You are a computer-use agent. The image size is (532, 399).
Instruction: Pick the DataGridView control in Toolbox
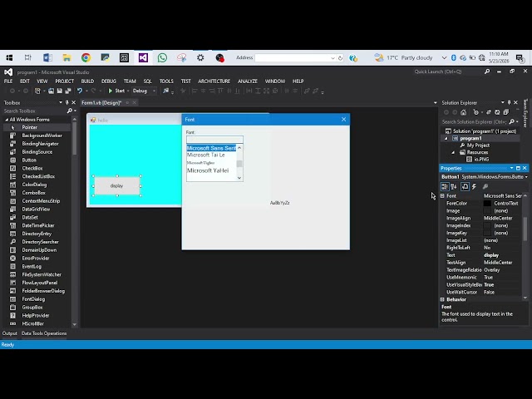tap(36, 209)
